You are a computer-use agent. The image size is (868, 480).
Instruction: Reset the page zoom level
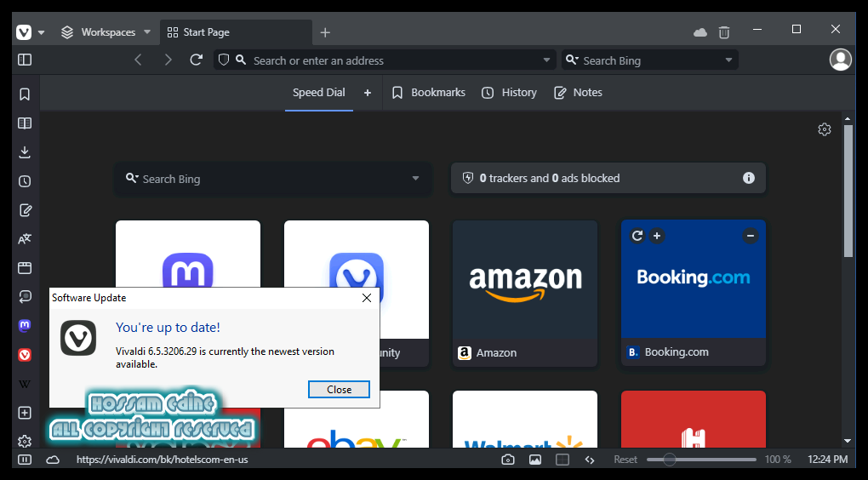point(625,460)
